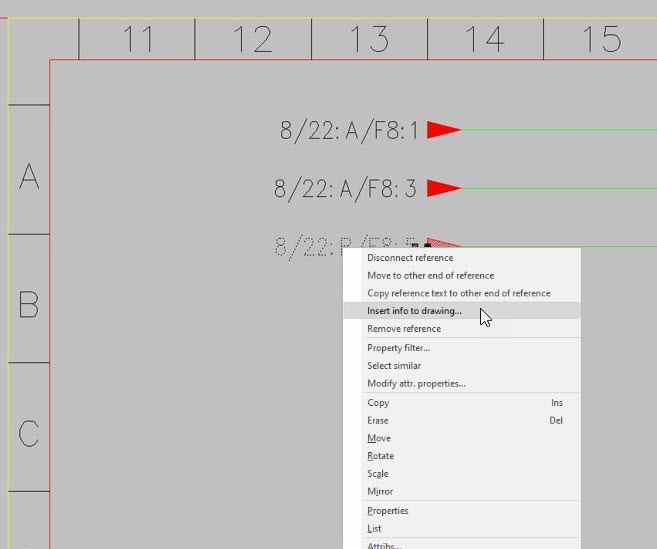Viewport: 657px width, 549px height.
Task: Pick Erase from the context menu
Action: pyautogui.click(x=378, y=421)
